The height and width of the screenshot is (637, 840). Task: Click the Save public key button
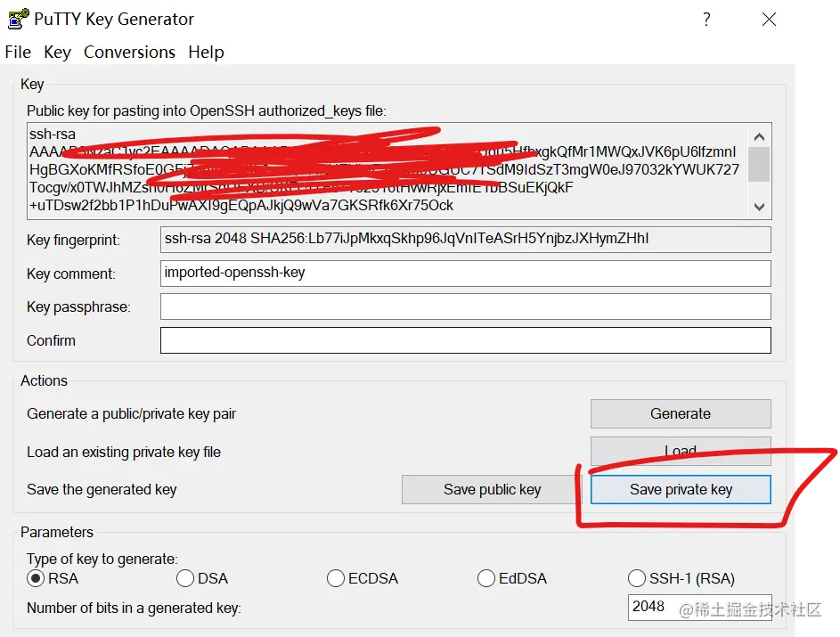tap(492, 489)
